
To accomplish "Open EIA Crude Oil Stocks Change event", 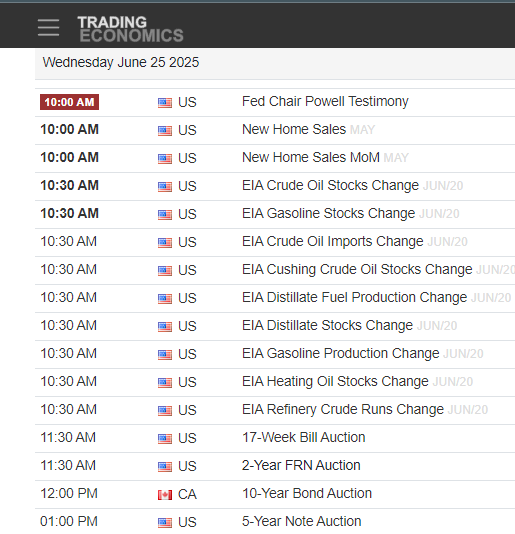I will (x=330, y=185).
